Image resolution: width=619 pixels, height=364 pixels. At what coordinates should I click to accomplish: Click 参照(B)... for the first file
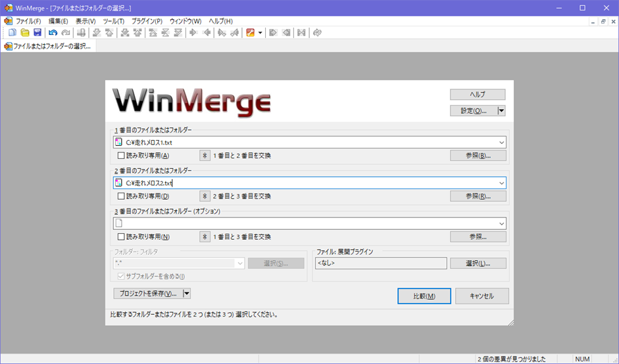point(478,155)
